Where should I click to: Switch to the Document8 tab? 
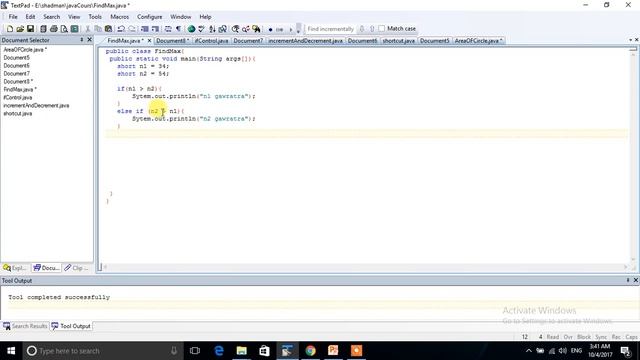tap(172, 40)
